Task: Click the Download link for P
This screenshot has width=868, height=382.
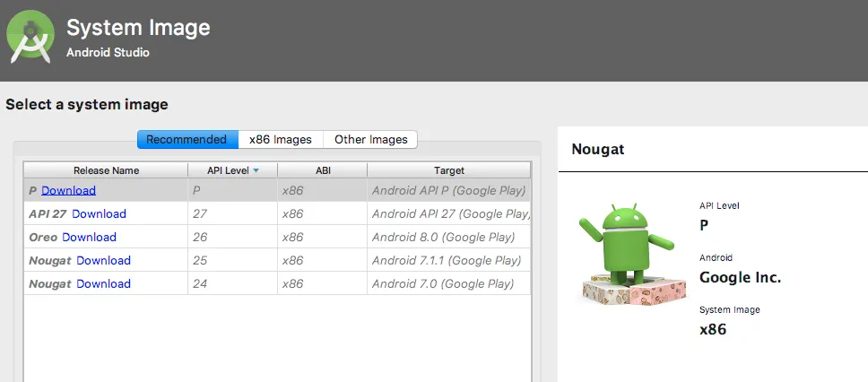Action: pyautogui.click(x=69, y=190)
